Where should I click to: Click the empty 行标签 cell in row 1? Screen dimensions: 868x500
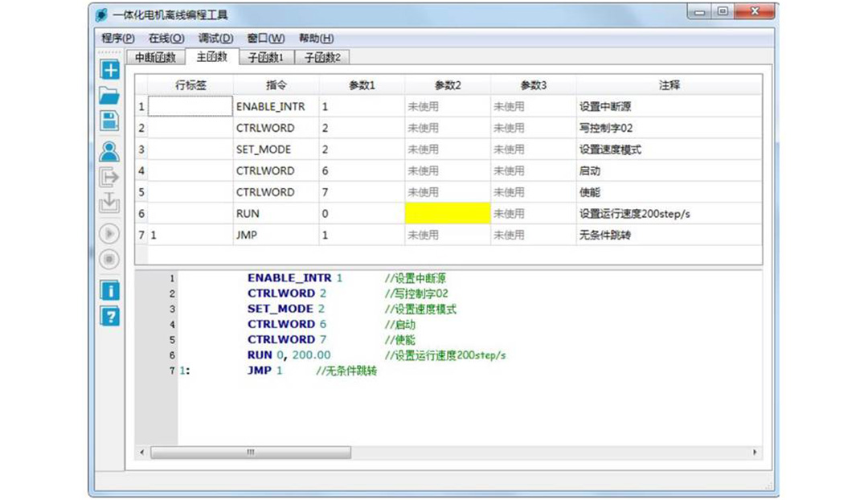(190, 106)
